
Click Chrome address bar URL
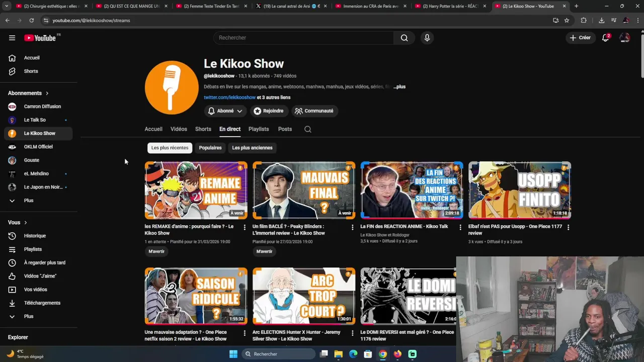pyautogui.click(x=91, y=20)
